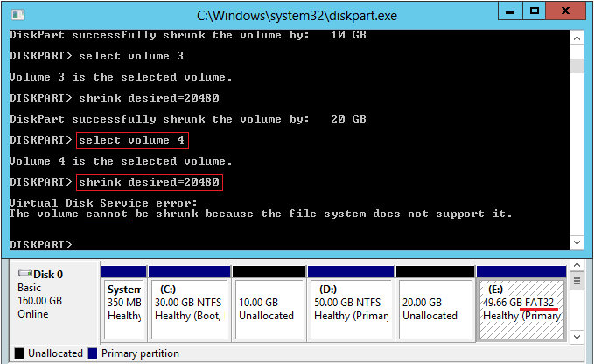The width and height of the screenshot is (594, 364).
Task: Select the 20.00 GB Unallocated space
Action: tap(432, 302)
